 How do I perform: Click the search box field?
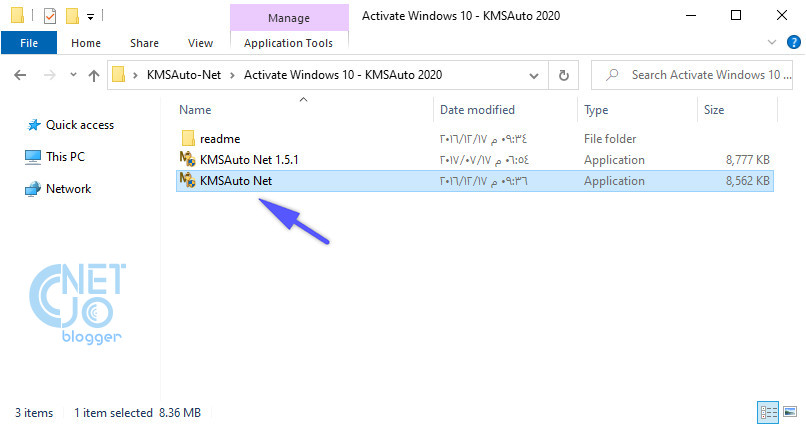click(692, 75)
